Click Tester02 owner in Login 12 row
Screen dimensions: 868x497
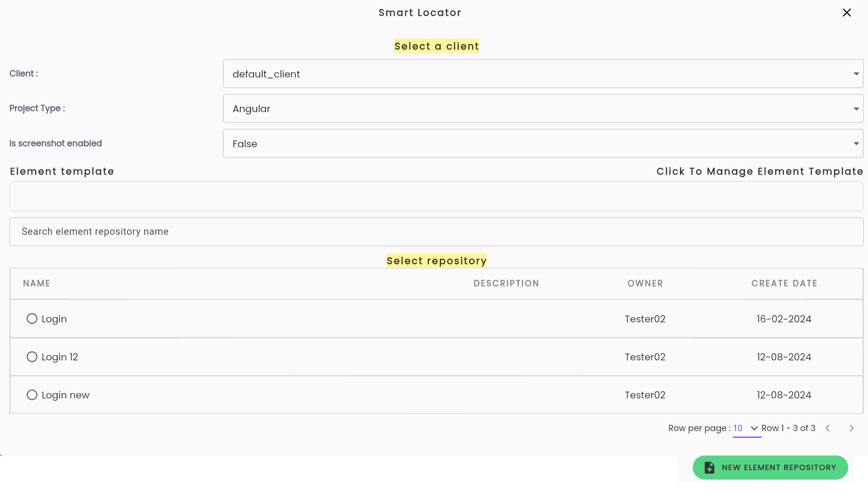click(645, 357)
